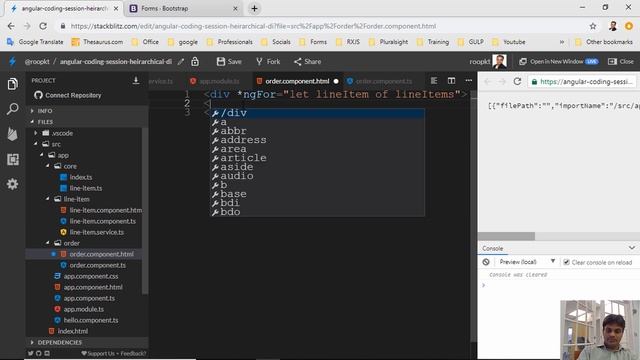Open the GitHub icon in footer
The width and height of the screenshot is (640, 360).
click(x=39, y=353)
